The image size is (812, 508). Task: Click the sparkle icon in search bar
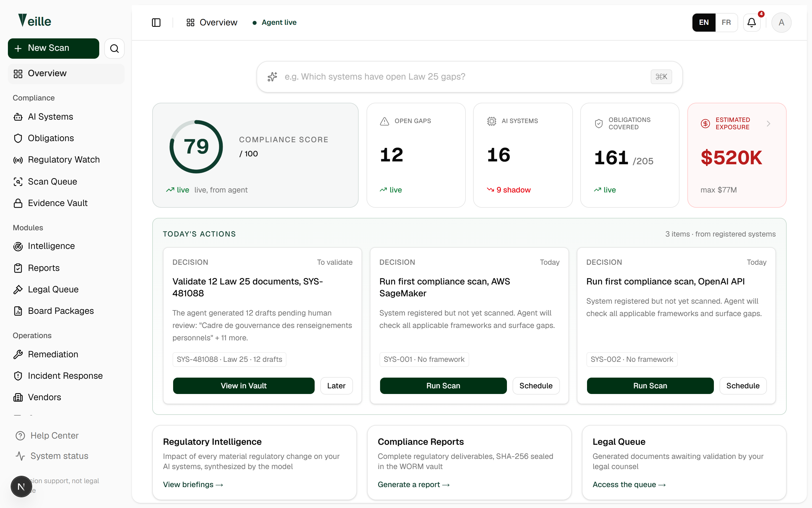tap(272, 77)
